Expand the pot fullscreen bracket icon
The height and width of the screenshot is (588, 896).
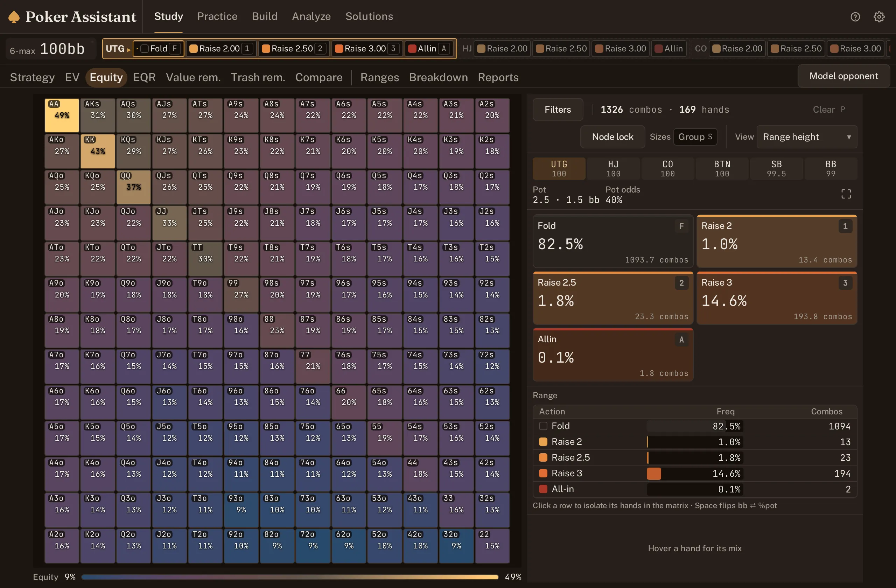coord(846,194)
